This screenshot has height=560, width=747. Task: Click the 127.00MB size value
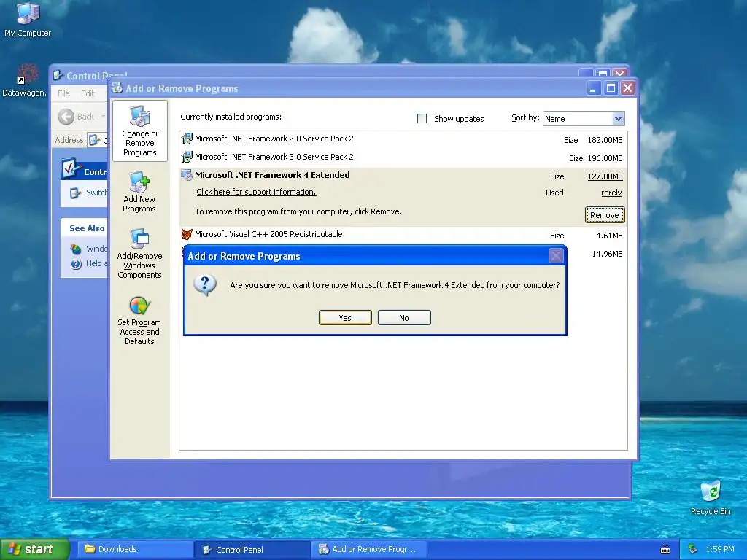coord(605,176)
